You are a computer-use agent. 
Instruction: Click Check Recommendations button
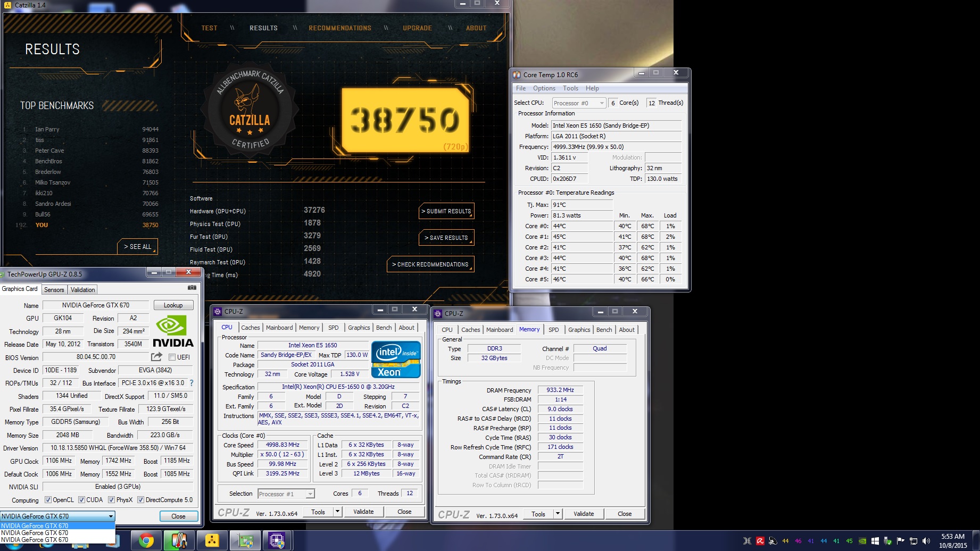tap(430, 264)
